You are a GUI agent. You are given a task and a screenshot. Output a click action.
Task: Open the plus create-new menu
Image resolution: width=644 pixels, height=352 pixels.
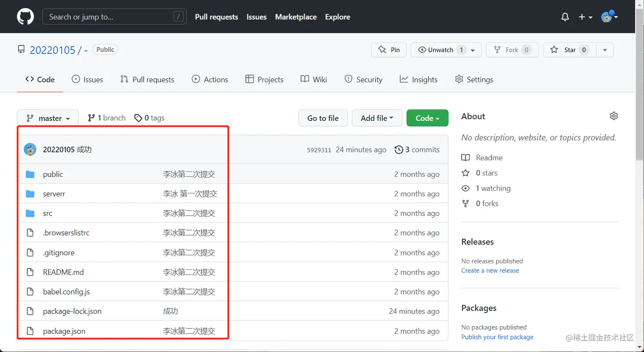coord(585,17)
